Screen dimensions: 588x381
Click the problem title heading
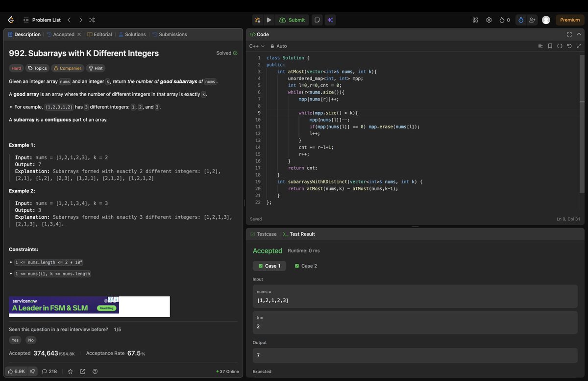coord(84,53)
